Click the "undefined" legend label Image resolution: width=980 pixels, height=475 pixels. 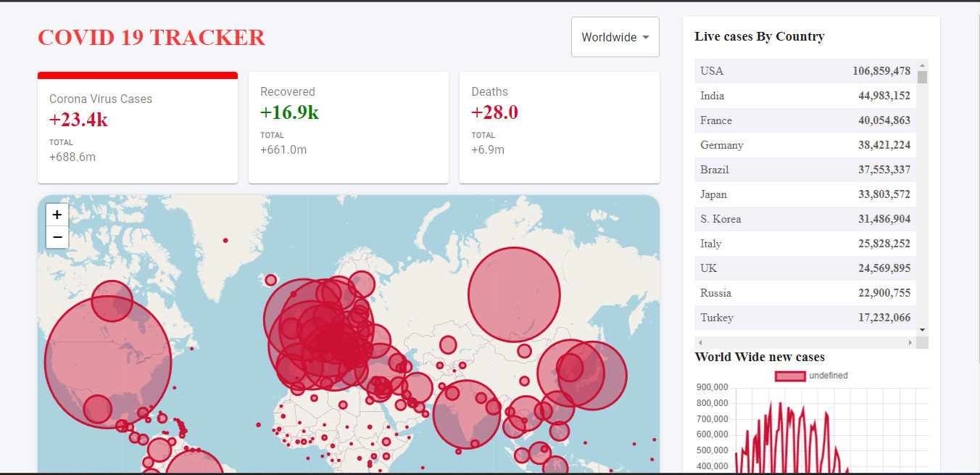(829, 376)
